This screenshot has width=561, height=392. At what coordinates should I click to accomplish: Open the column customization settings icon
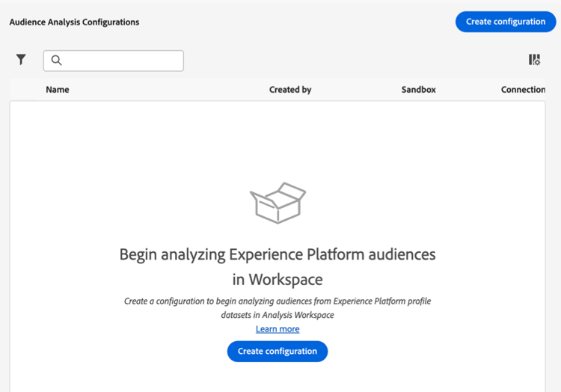point(534,60)
